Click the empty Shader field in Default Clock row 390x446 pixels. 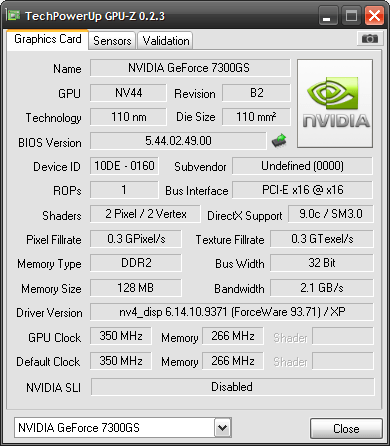pyautogui.click(x=343, y=361)
